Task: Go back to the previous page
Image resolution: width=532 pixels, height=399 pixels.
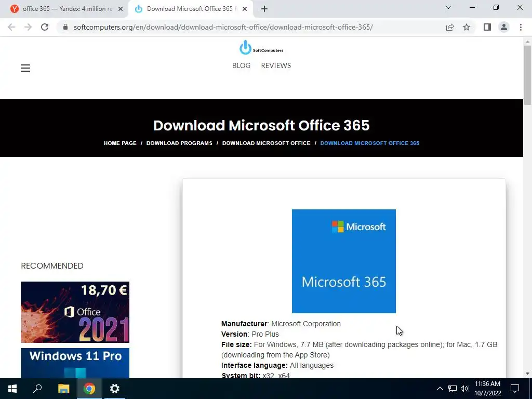Action: pos(11,27)
